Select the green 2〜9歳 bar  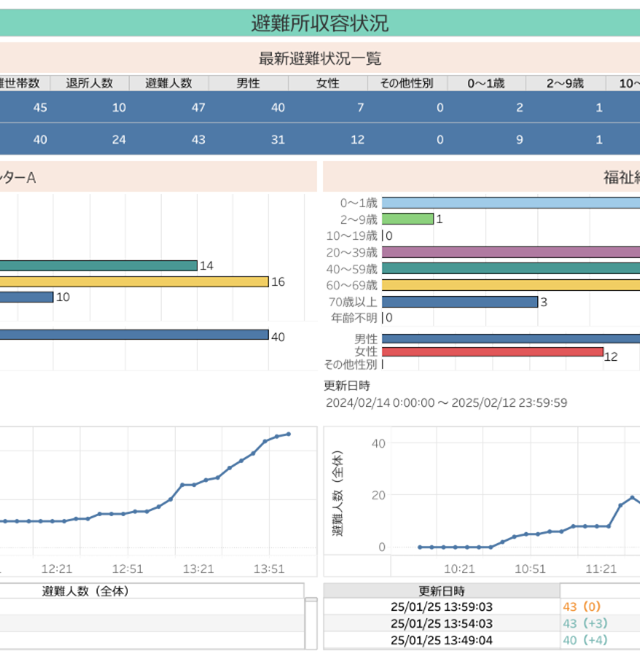tap(407, 219)
